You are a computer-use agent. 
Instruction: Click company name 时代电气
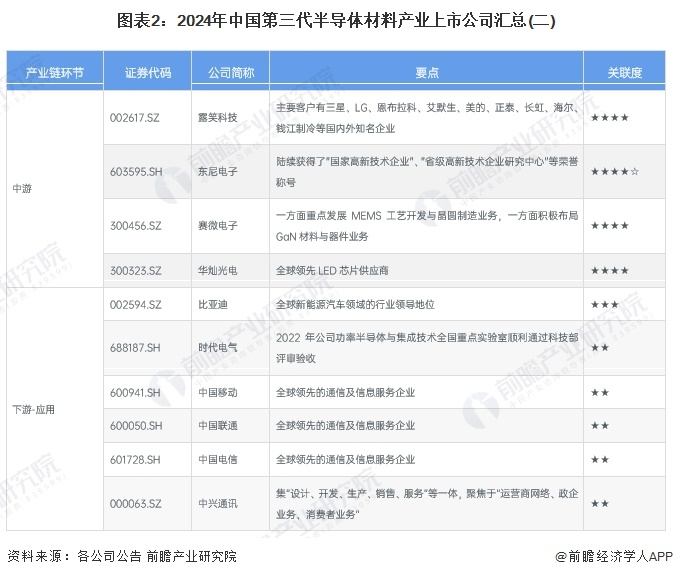click(x=218, y=348)
